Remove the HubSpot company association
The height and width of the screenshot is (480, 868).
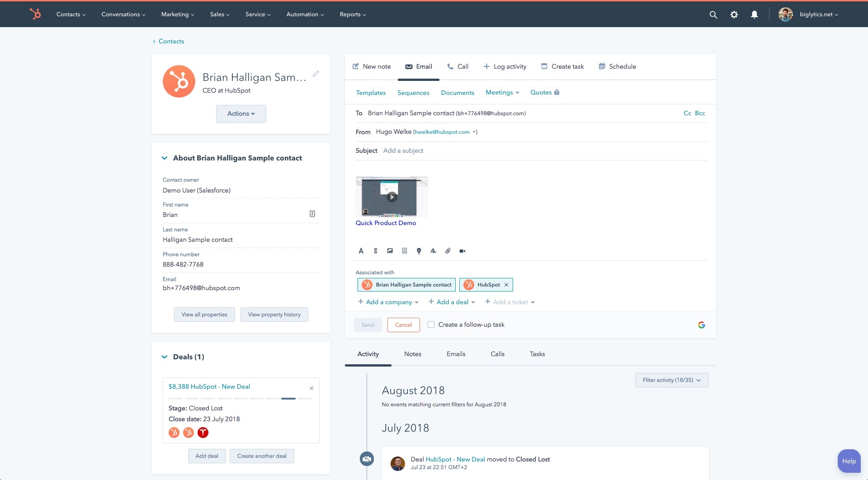point(506,285)
